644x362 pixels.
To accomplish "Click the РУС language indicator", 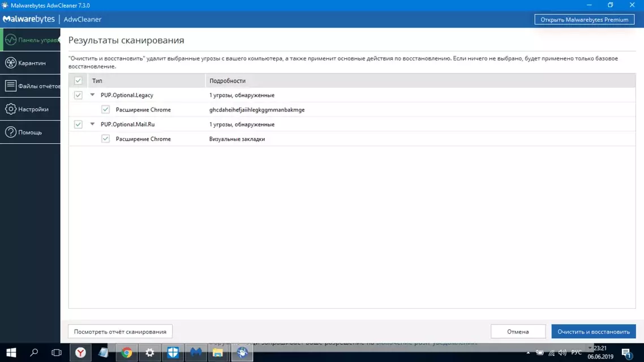I will pyautogui.click(x=576, y=352).
